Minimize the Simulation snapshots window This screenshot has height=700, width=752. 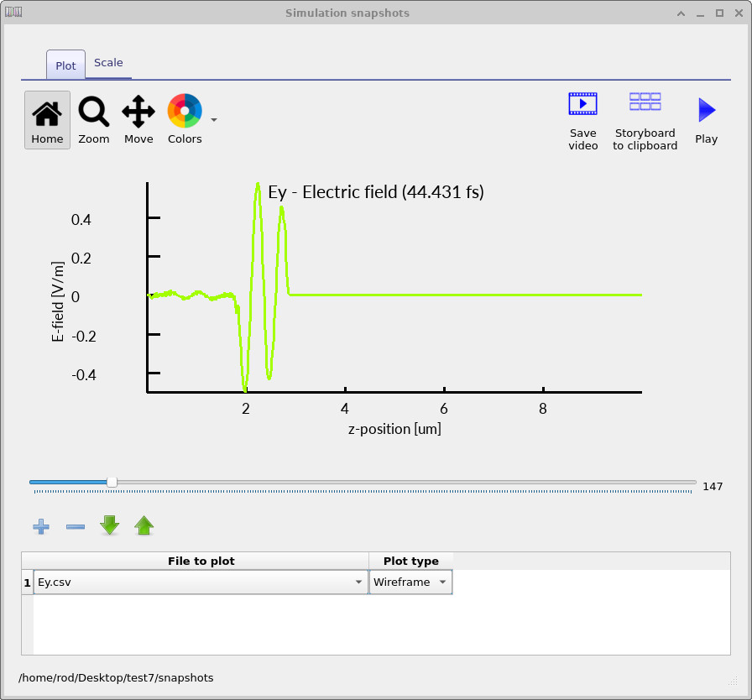(700, 13)
